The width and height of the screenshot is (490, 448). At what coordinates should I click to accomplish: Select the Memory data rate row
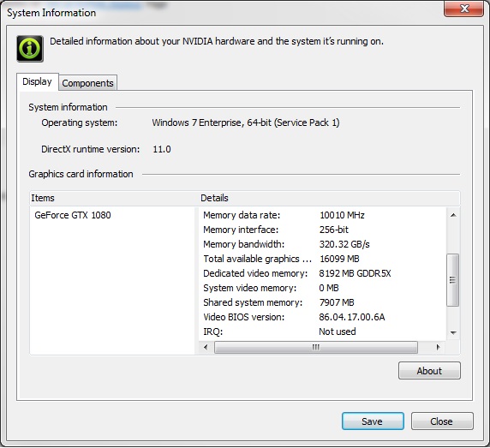[322, 215]
